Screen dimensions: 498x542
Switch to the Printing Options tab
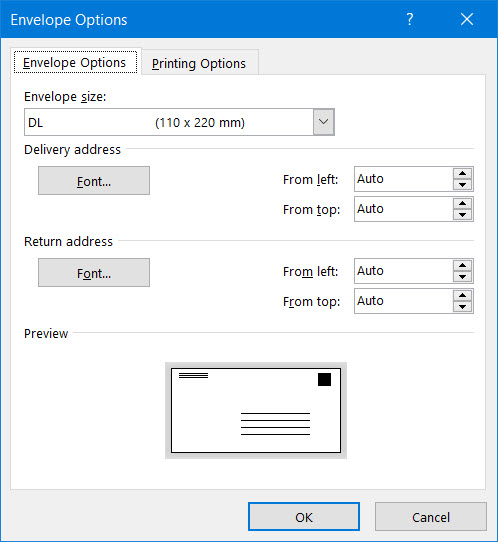tap(199, 64)
